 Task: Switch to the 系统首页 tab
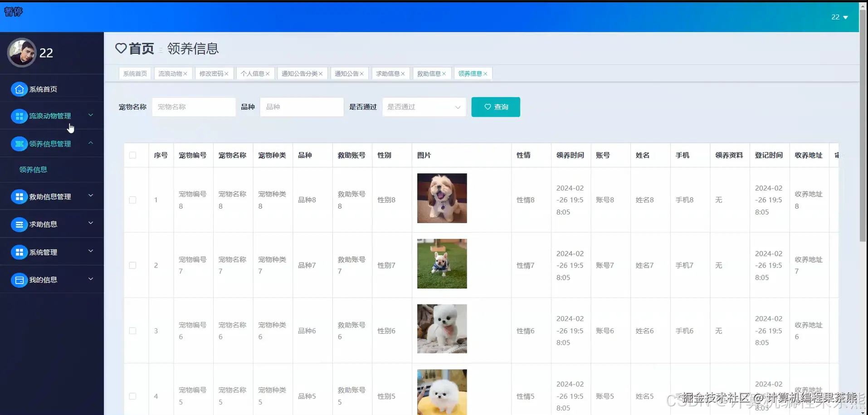134,73
